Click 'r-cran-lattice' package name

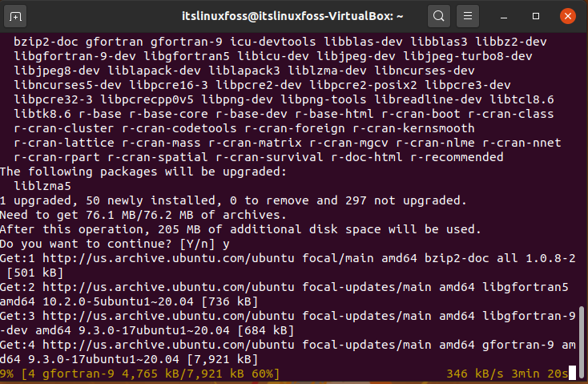[x=64, y=143]
